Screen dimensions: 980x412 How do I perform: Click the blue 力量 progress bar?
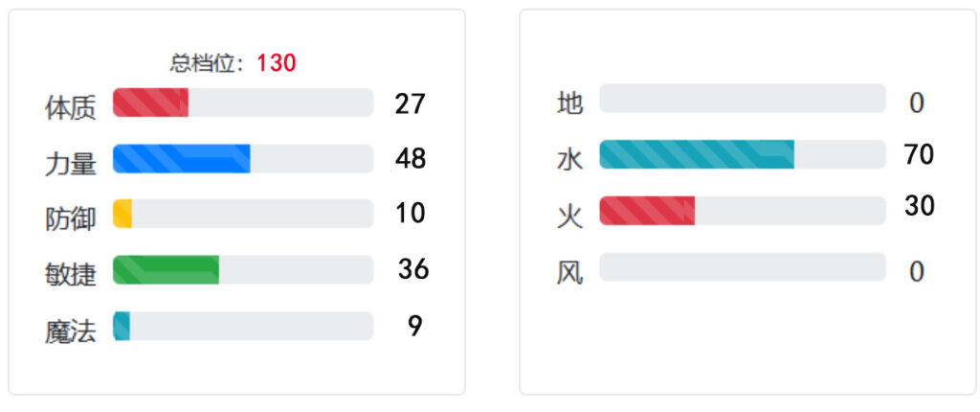click(x=243, y=158)
